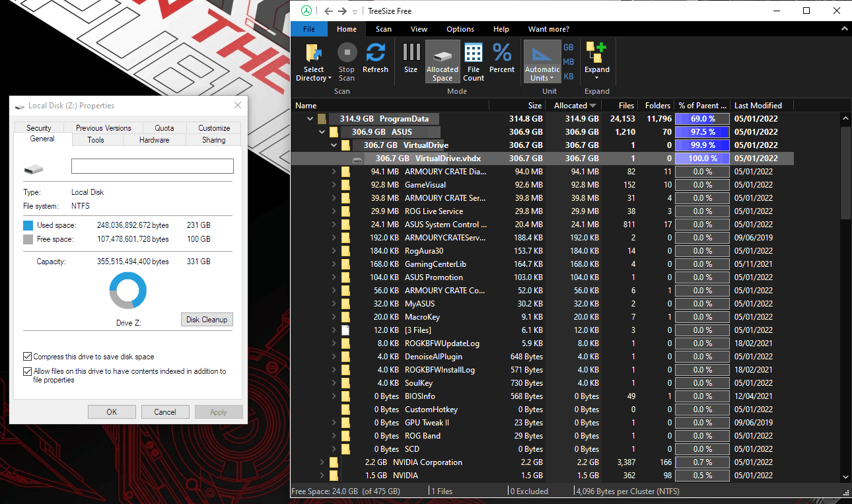The width and height of the screenshot is (852, 504).
Task: Sort by the Allocated column header
Action: click(x=574, y=105)
